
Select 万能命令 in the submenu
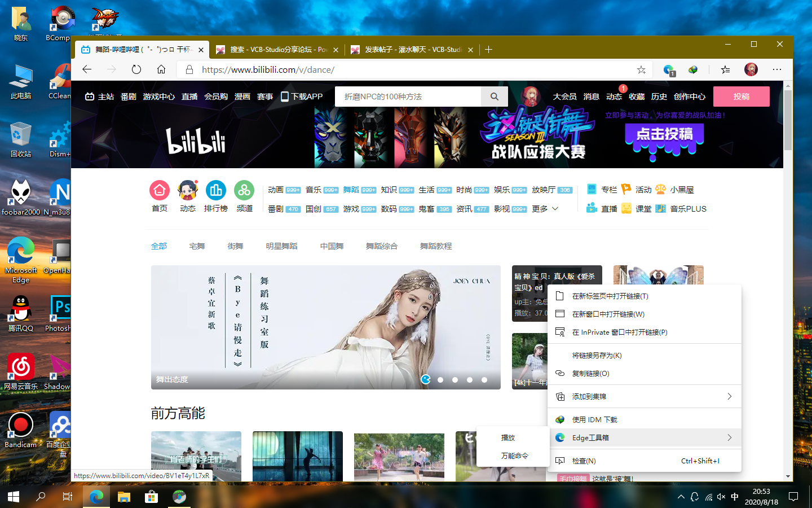click(x=513, y=456)
